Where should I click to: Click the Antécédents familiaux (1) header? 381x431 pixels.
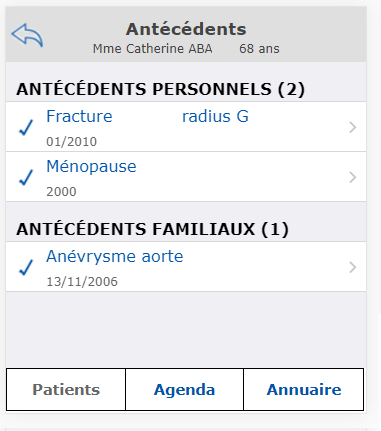tap(152, 229)
